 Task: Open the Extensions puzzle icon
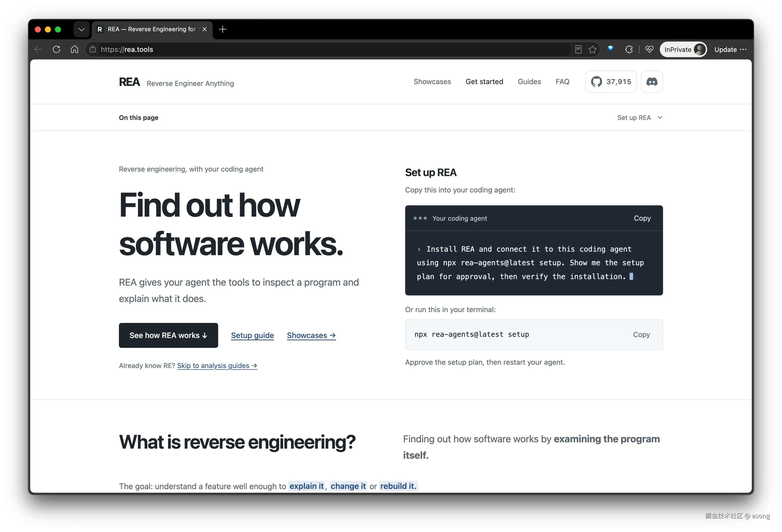629,49
